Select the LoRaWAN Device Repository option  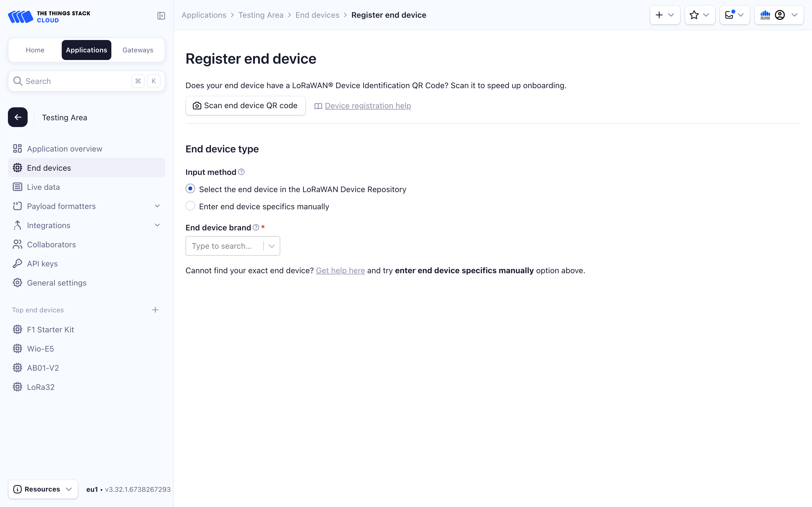[190, 188]
